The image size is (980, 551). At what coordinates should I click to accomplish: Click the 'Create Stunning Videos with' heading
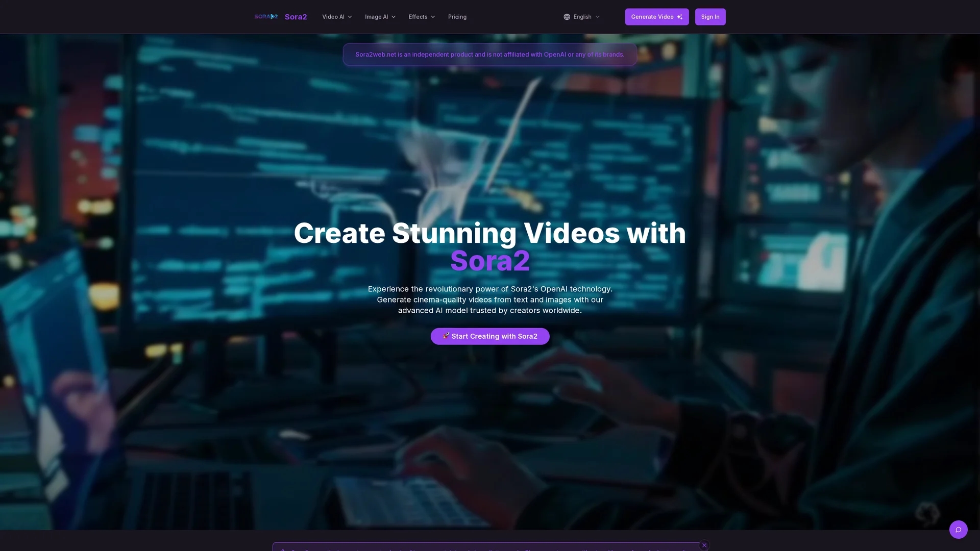coord(490,233)
